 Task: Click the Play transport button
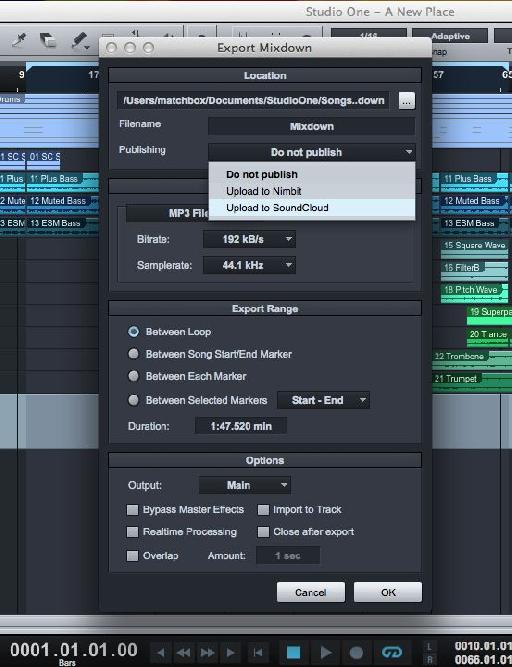pos(326,652)
